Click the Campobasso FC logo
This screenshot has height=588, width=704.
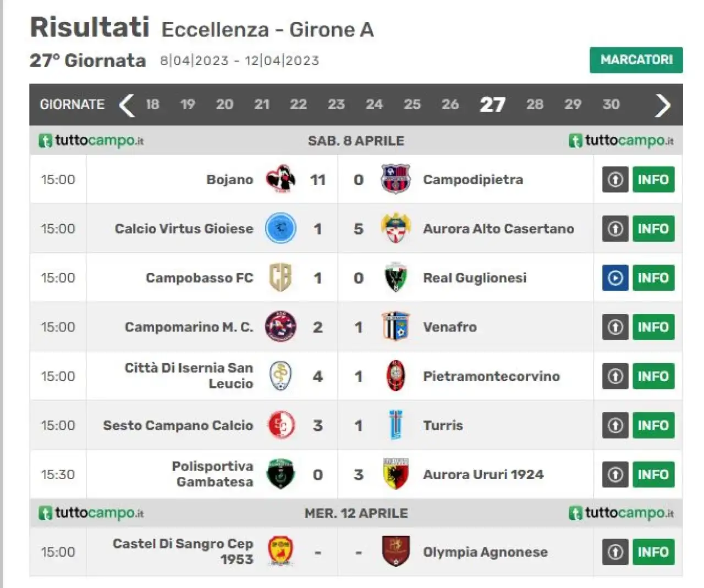(x=280, y=278)
